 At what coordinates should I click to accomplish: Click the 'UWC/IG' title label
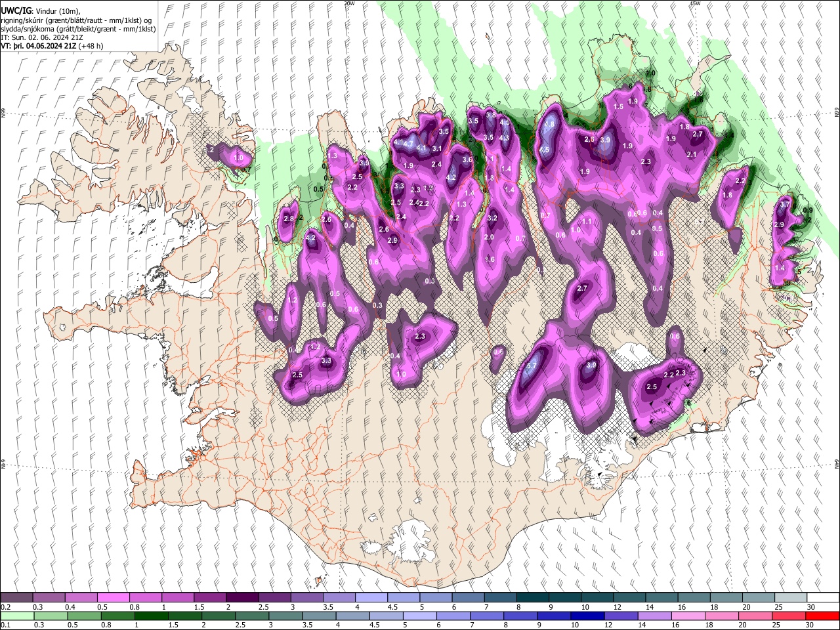click(16, 10)
